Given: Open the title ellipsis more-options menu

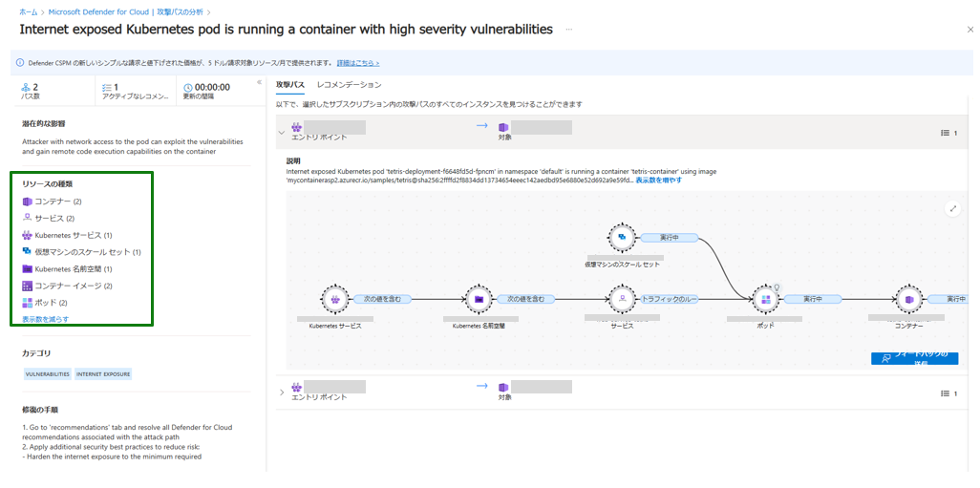Looking at the screenshot, I should click(x=569, y=30).
